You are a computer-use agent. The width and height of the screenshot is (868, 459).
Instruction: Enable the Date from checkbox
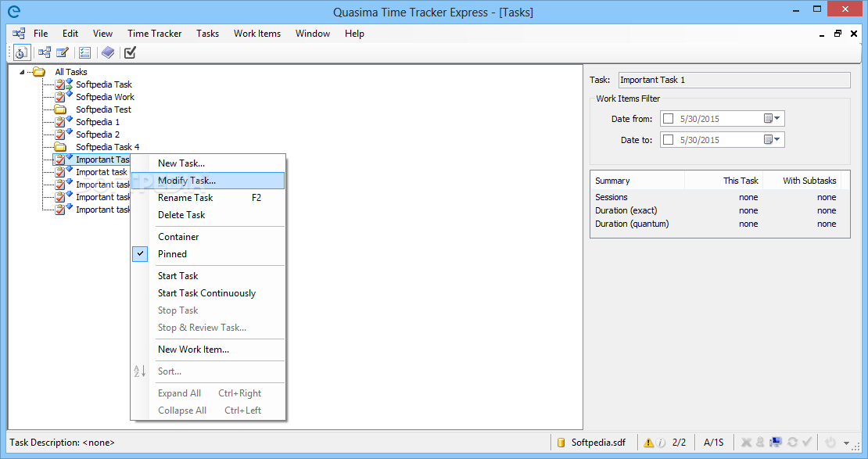(x=668, y=119)
